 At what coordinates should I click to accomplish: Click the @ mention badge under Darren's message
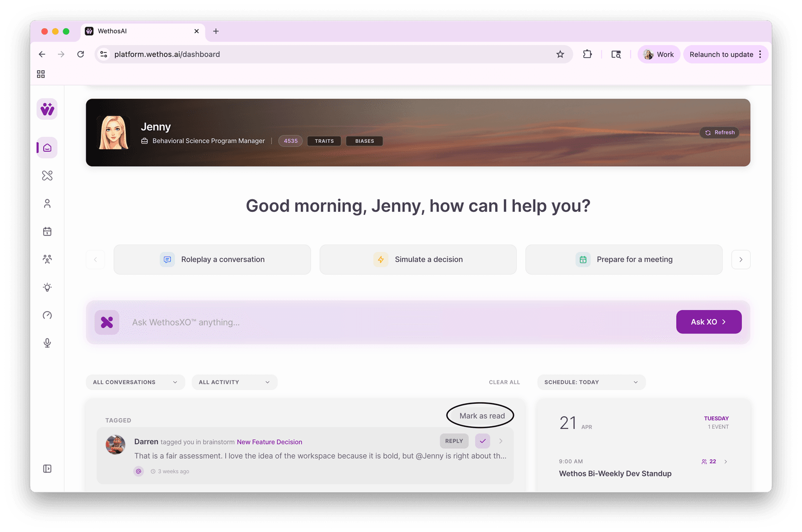pos(139,471)
